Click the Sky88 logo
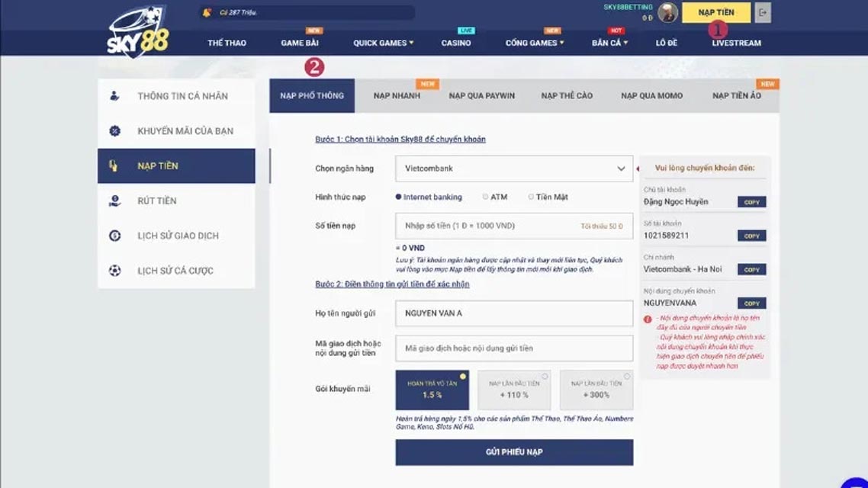 [138, 31]
